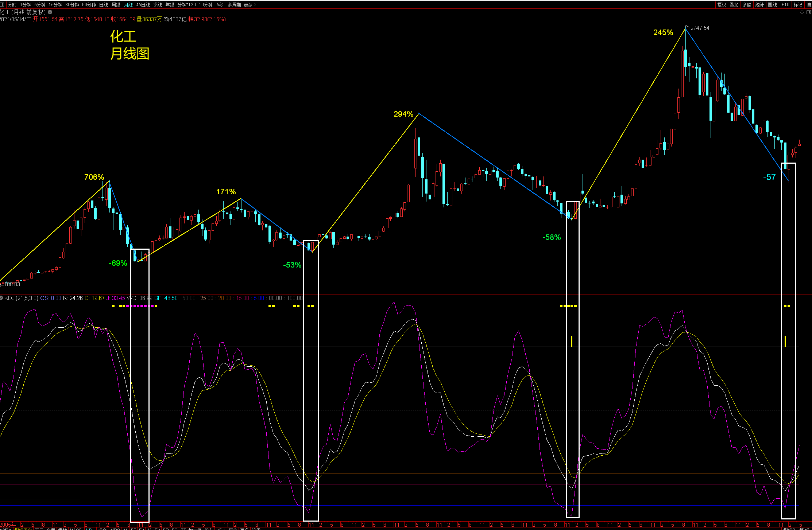
Task: Click the 幅32.93(2.15%) range text
Action: click(x=207, y=19)
